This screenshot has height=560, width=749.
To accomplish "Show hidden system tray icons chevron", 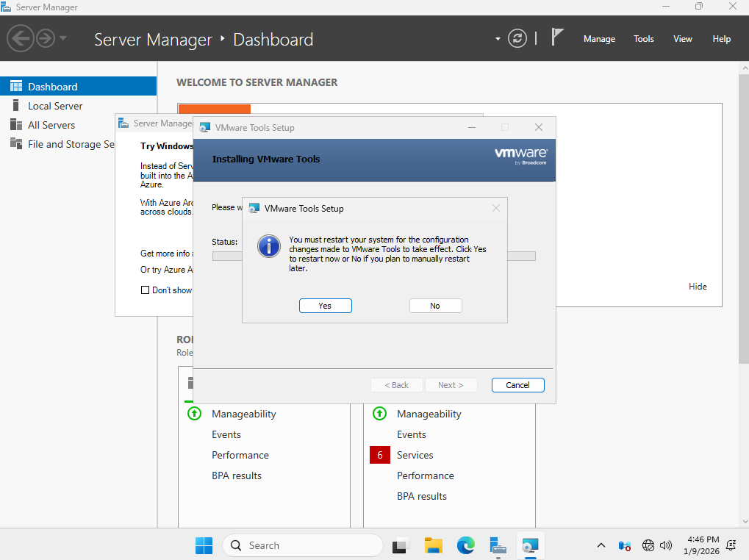I will 601,545.
